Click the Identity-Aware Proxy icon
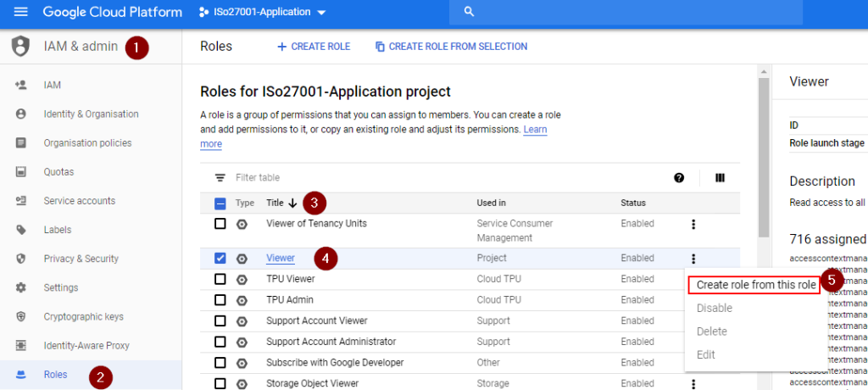Image resolution: width=868 pixels, height=390 pixels. (21, 346)
